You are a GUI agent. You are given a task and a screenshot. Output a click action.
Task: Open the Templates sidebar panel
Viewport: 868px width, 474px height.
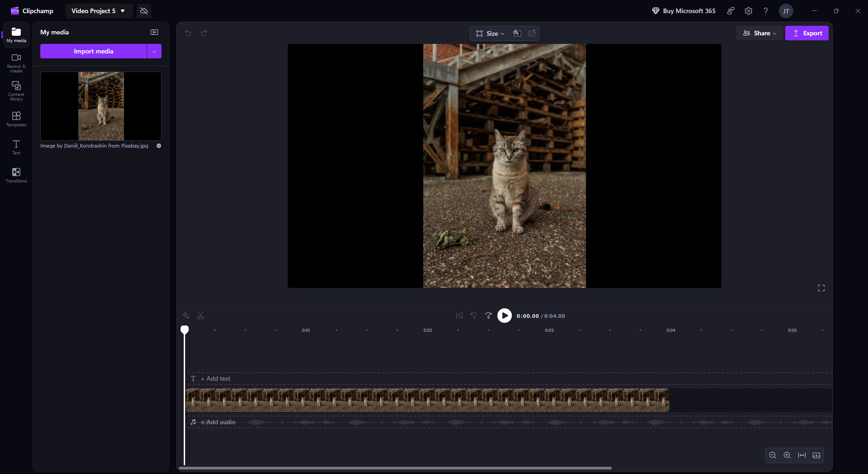tap(16, 119)
